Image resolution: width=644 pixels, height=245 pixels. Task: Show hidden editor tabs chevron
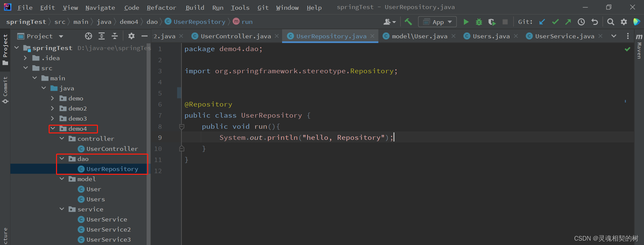coord(614,36)
